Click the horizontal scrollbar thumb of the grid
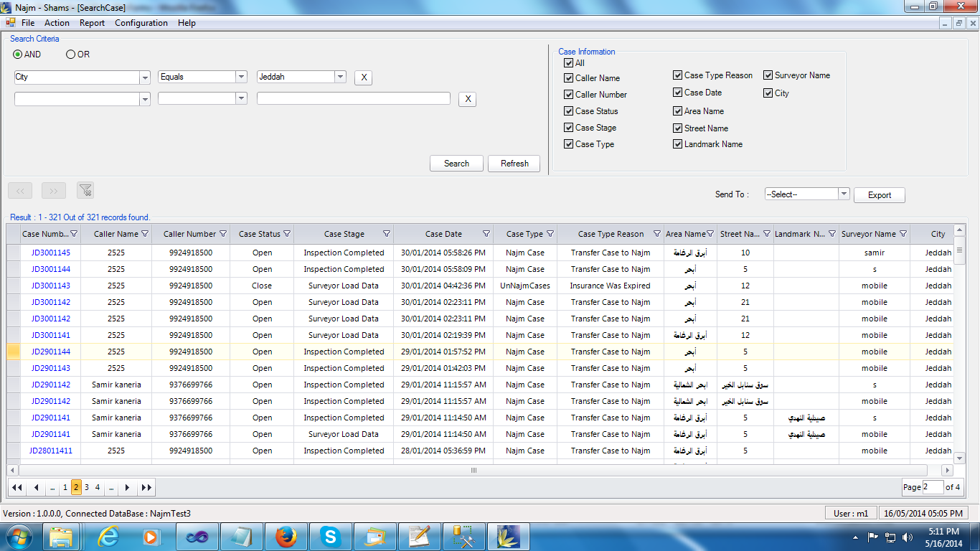 click(473, 471)
